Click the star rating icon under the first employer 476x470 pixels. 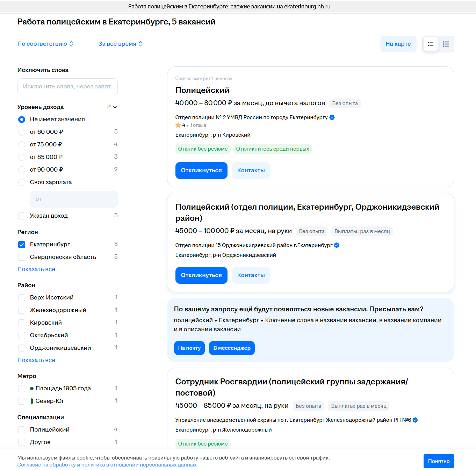[x=178, y=125]
